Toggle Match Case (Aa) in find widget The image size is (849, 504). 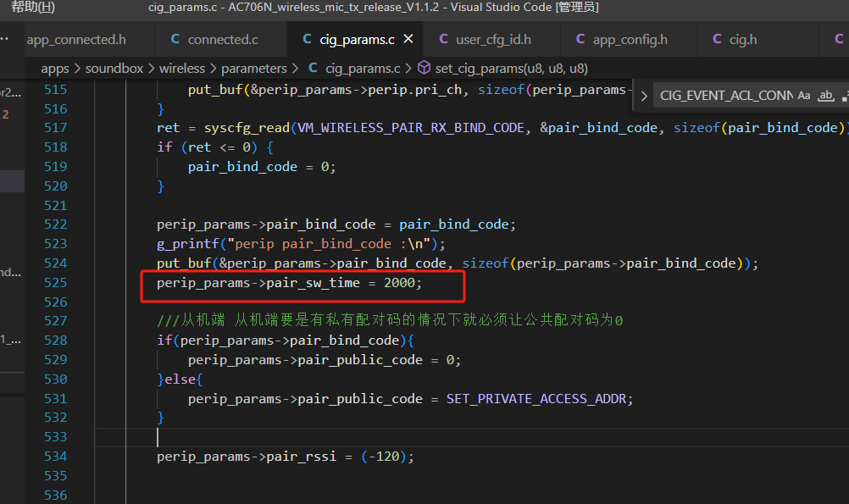[804, 96]
